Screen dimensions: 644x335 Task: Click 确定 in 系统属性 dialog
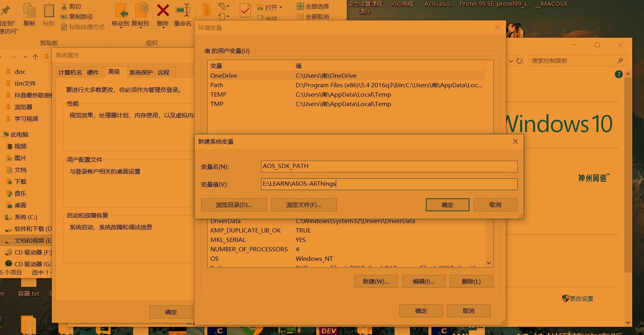(x=171, y=312)
